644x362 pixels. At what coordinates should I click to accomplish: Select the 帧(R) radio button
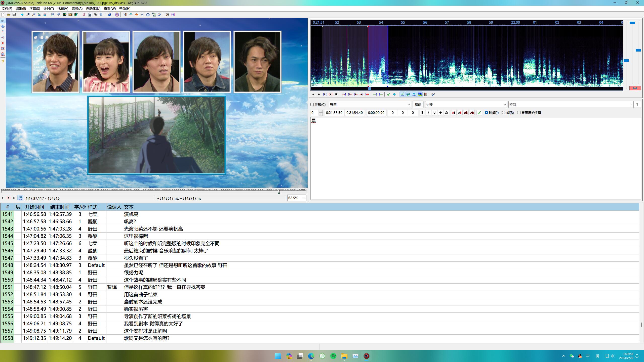coord(504,113)
